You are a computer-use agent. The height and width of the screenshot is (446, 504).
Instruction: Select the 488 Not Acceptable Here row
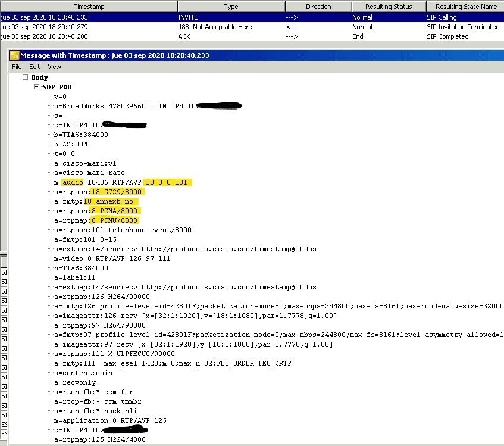[x=238, y=27]
